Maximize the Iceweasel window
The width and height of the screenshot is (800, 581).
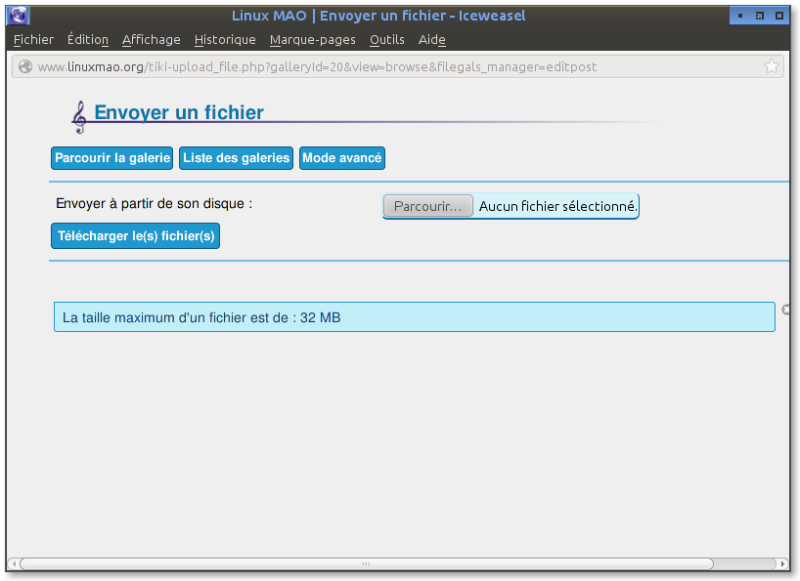point(779,16)
